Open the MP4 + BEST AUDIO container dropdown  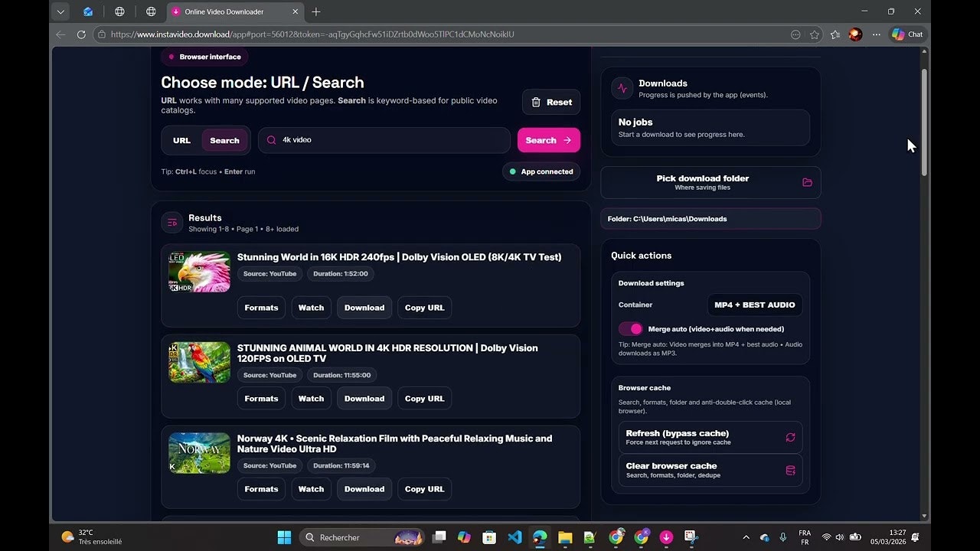(754, 305)
